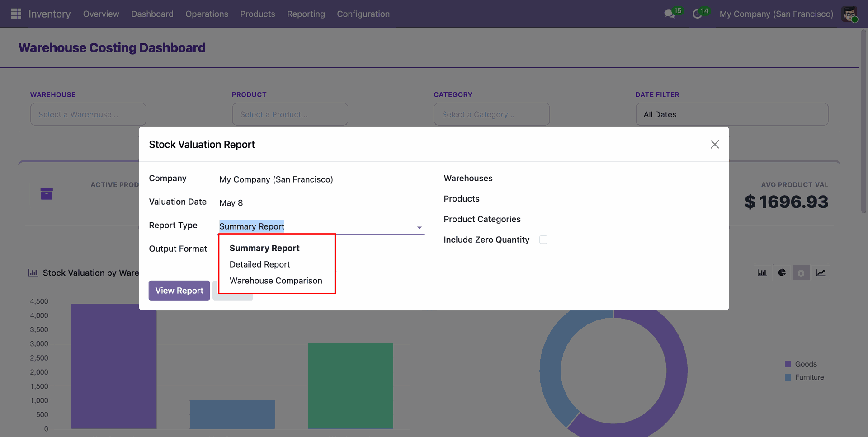Choose Summary Report from the list
The image size is (868, 437).
tap(264, 248)
